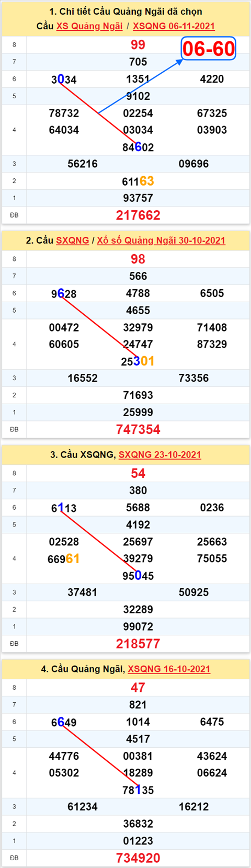Select the number '43624'
Viewport: 251px width, 868px height.
(212, 757)
